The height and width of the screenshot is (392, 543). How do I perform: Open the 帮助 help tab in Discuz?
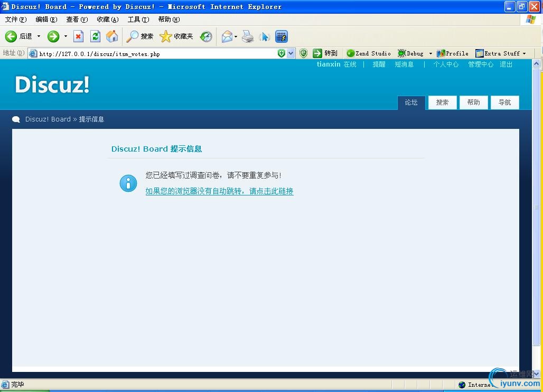(473, 102)
